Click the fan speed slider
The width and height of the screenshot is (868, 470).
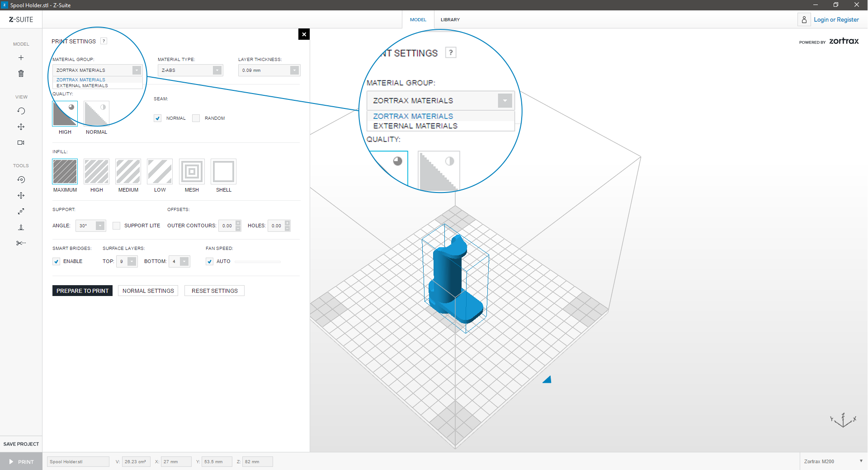258,262
